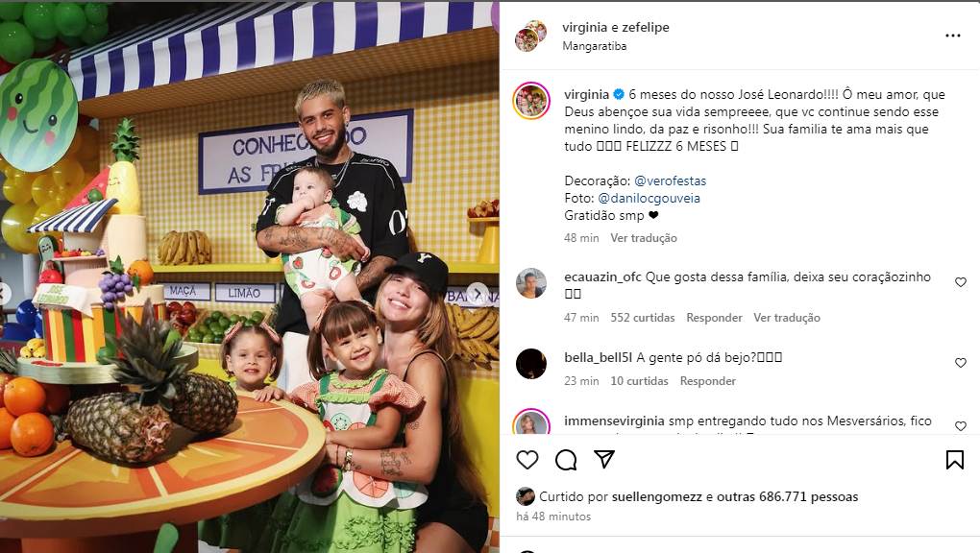
Task: Go to previous photo in carousel
Action: point(4,293)
